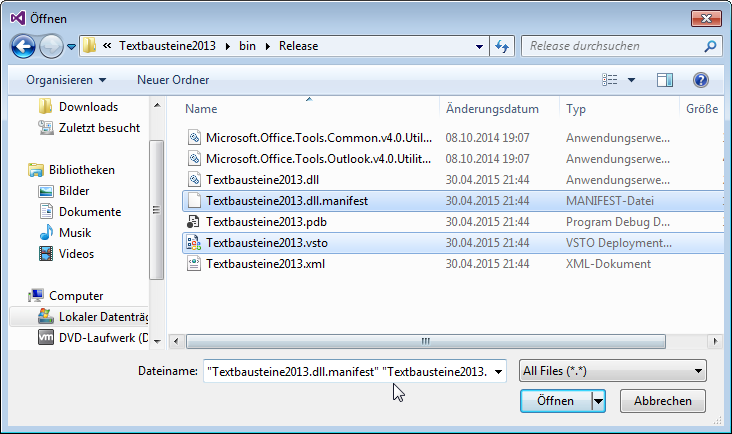Open the view options dropdown arrow
The height and width of the screenshot is (434, 732).
631,80
